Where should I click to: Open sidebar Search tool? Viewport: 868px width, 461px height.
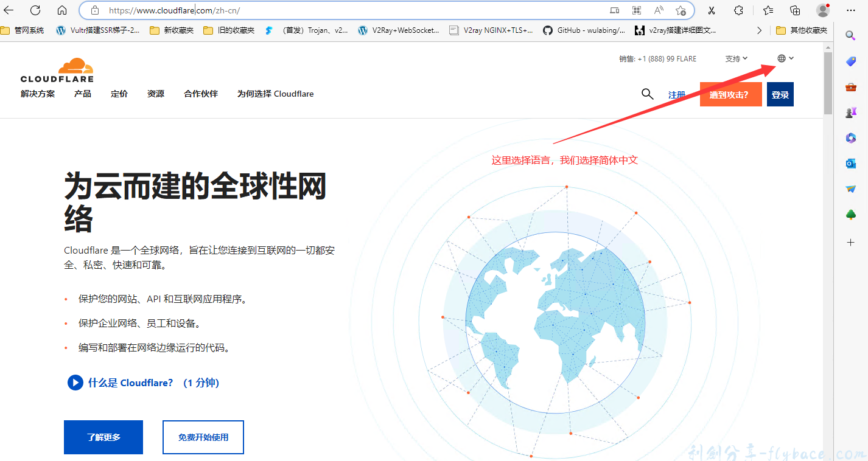point(851,36)
